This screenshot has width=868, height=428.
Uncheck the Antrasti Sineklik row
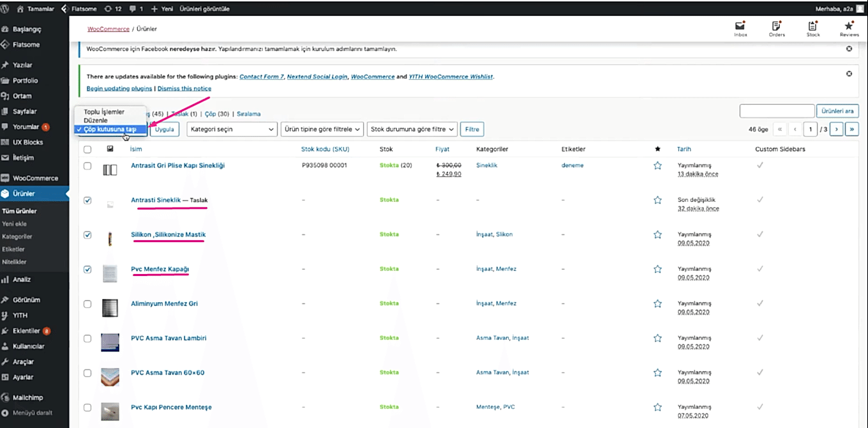tap(87, 201)
